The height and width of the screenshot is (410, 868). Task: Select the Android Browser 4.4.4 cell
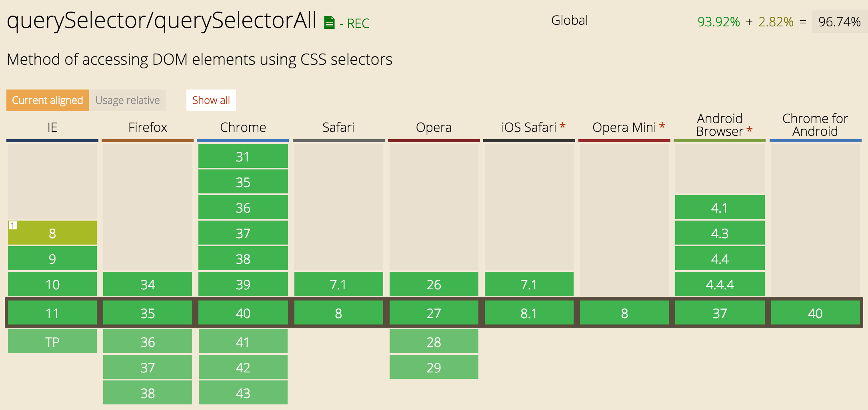coord(720,284)
